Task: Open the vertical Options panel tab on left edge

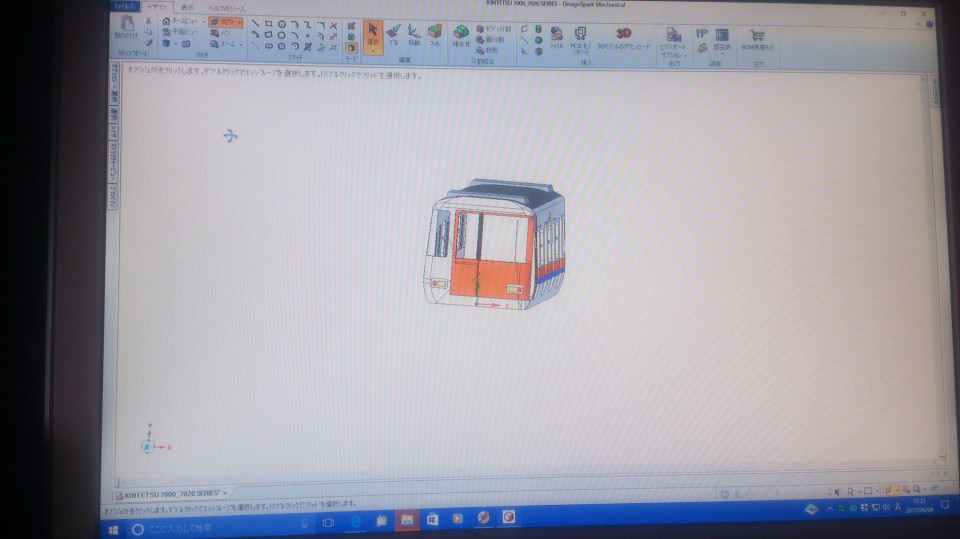Action: pyautogui.click(x=114, y=83)
